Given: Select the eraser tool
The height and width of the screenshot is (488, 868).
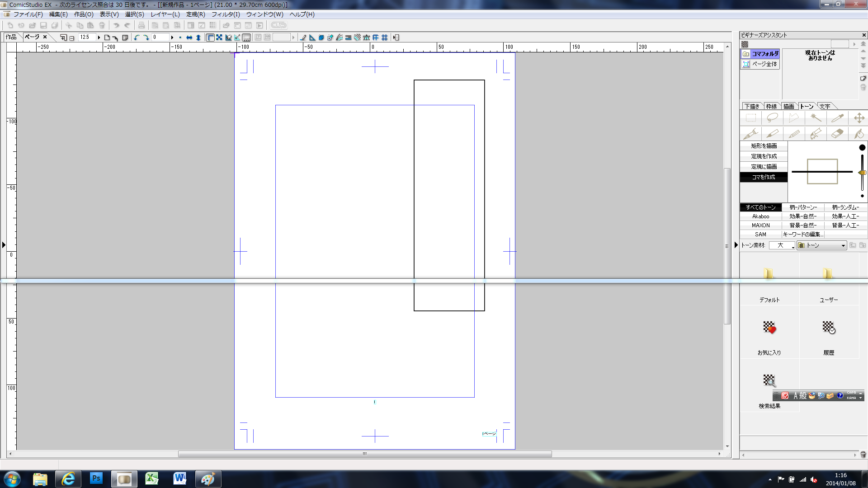Looking at the screenshot, I should pyautogui.click(x=837, y=134).
